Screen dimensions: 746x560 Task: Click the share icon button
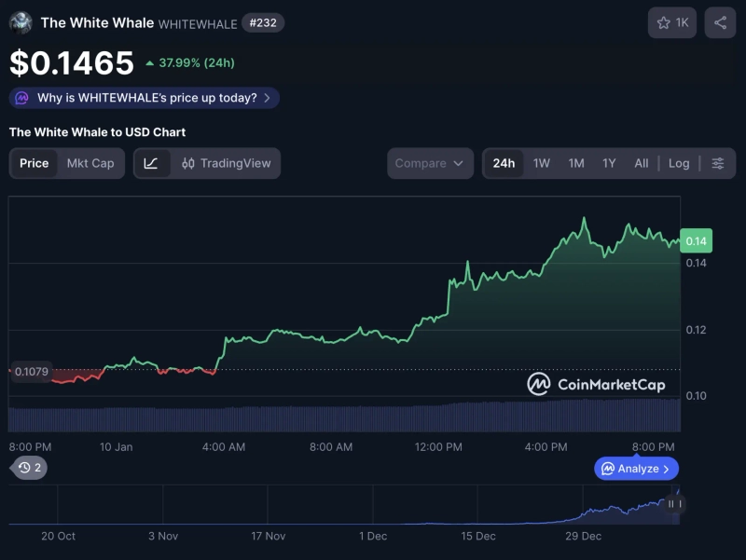coord(720,22)
